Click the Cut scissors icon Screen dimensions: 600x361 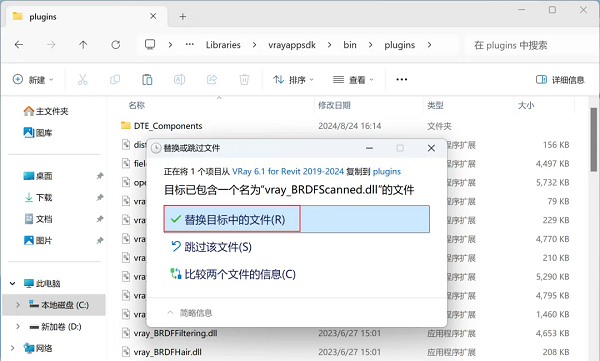(x=83, y=80)
